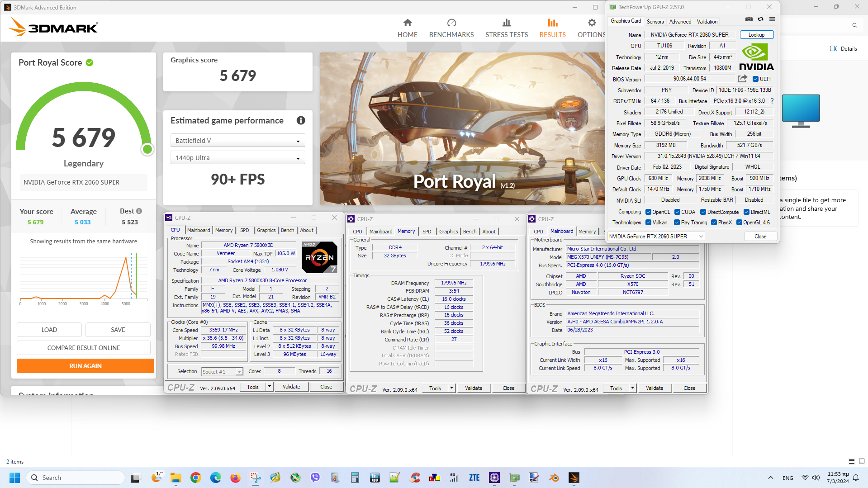Click Port Royal preview image
The width and height of the screenshot is (868, 488).
click(462, 129)
